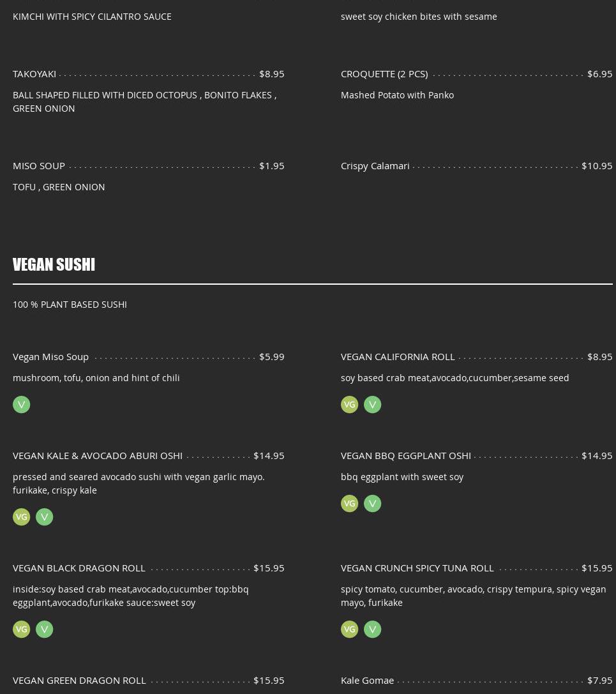
Task: Click the V icon under Vegan California Roll
Action: tap(372, 404)
